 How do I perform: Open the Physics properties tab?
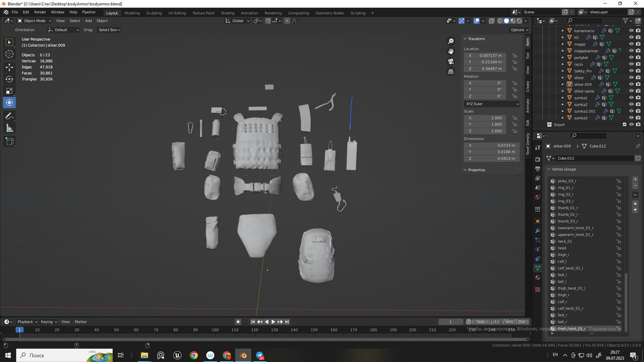(538, 249)
